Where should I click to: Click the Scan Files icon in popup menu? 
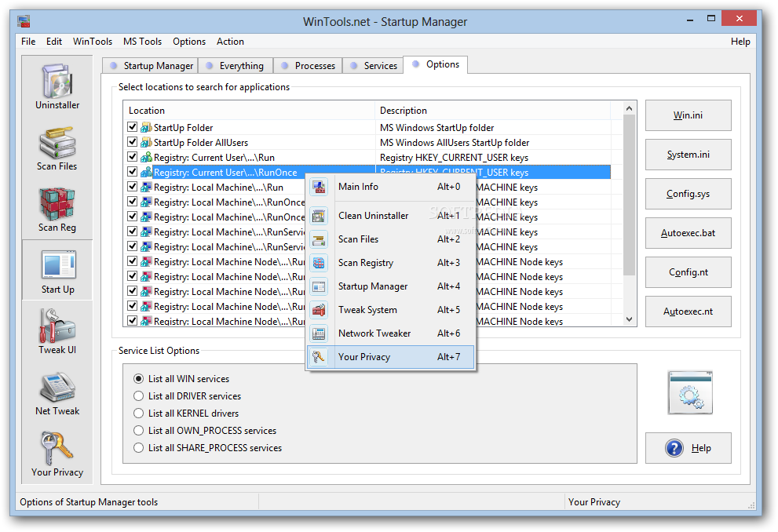pyautogui.click(x=319, y=239)
